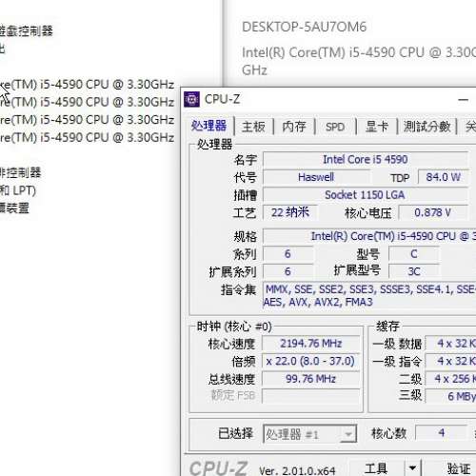This screenshot has width=476, height=476.
Task: Click the 一级 数据 cache value
Action: click(x=450, y=344)
